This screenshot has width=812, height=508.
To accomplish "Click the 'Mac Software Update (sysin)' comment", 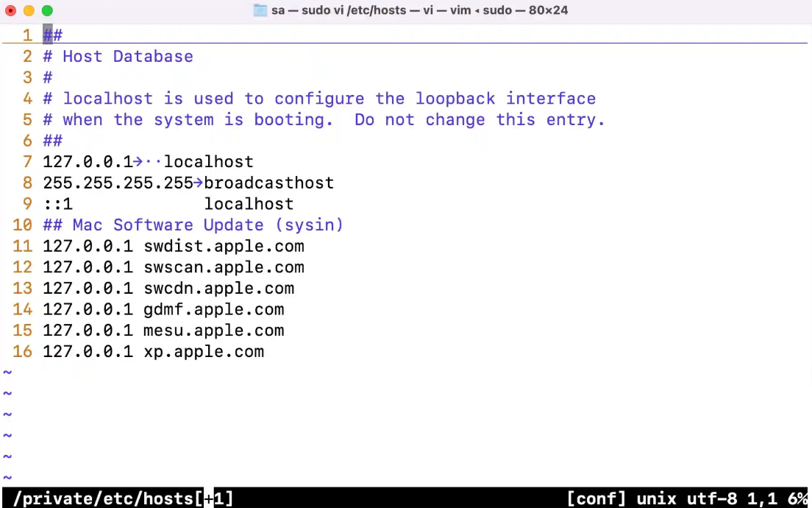I will click(x=207, y=225).
